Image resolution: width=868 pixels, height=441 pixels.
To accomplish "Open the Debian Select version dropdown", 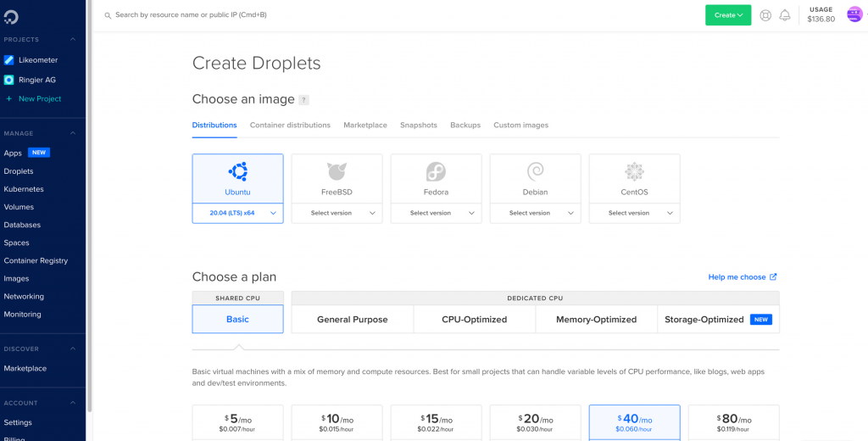I will pyautogui.click(x=536, y=213).
